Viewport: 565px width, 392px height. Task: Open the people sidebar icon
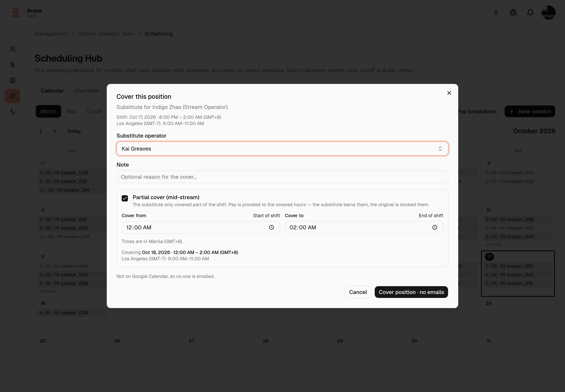(x=13, y=49)
